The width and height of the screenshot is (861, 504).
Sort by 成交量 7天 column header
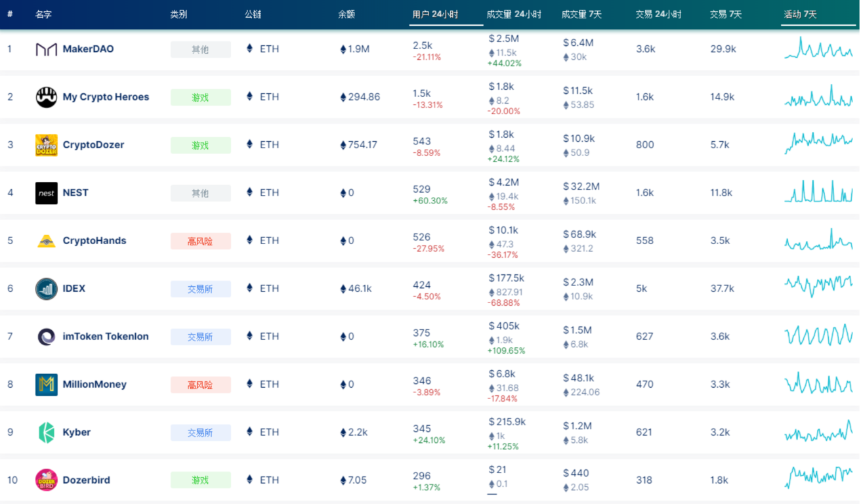click(581, 14)
